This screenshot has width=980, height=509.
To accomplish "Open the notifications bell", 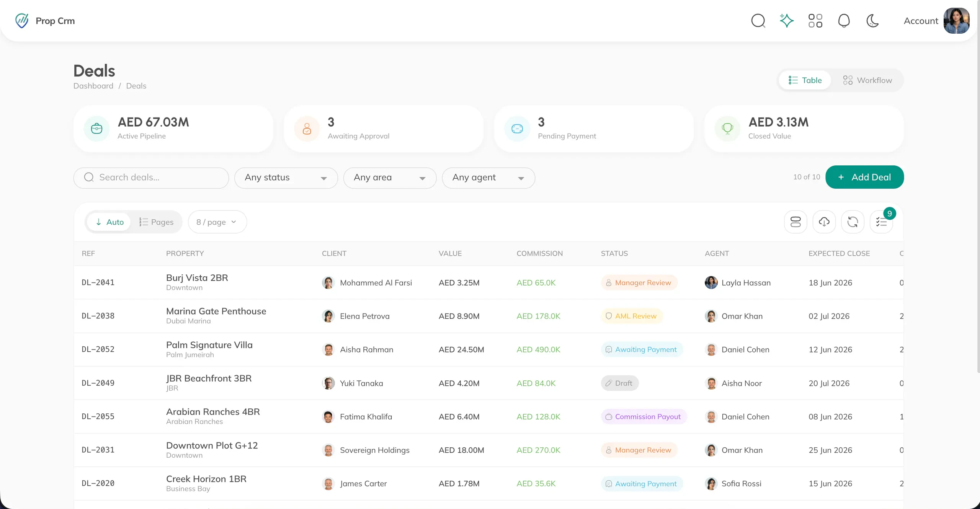I will point(844,21).
